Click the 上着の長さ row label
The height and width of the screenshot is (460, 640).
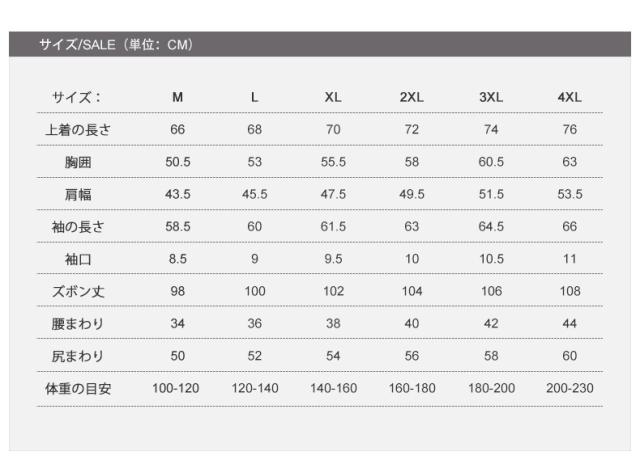coord(77,130)
